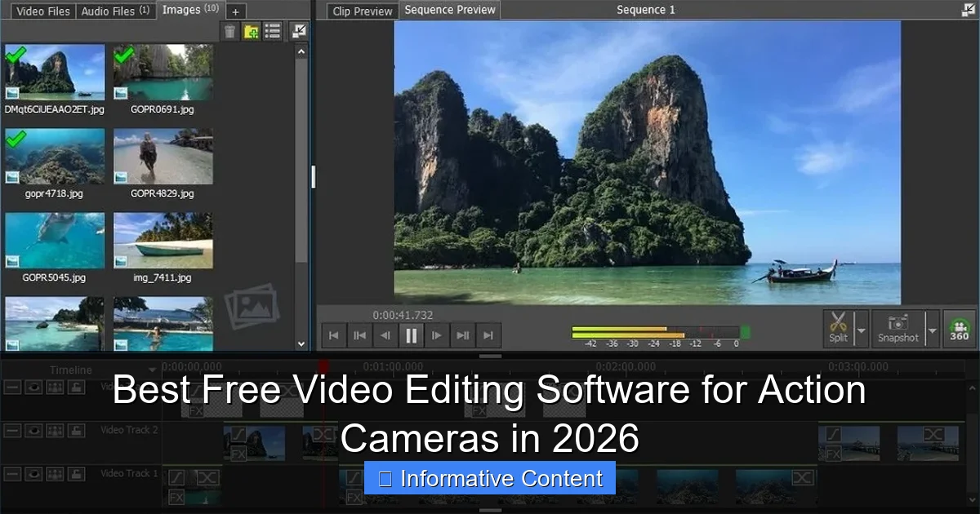Take a Snapshot of the current frame

(x=897, y=329)
